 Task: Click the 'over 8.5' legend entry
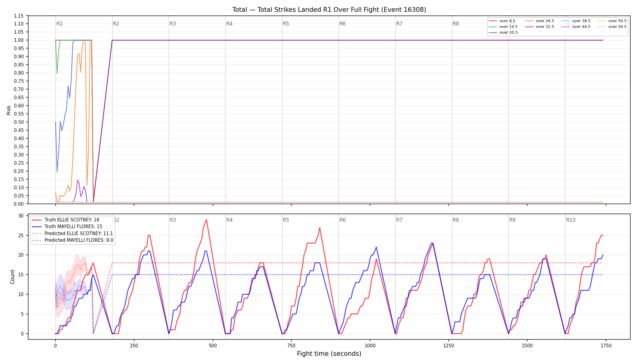pos(502,21)
